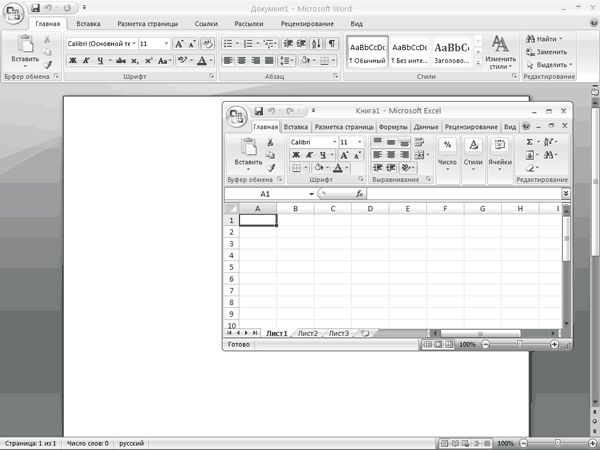Open the Font dialog launcher in Word
The height and width of the screenshot is (450, 600).
point(211,76)
